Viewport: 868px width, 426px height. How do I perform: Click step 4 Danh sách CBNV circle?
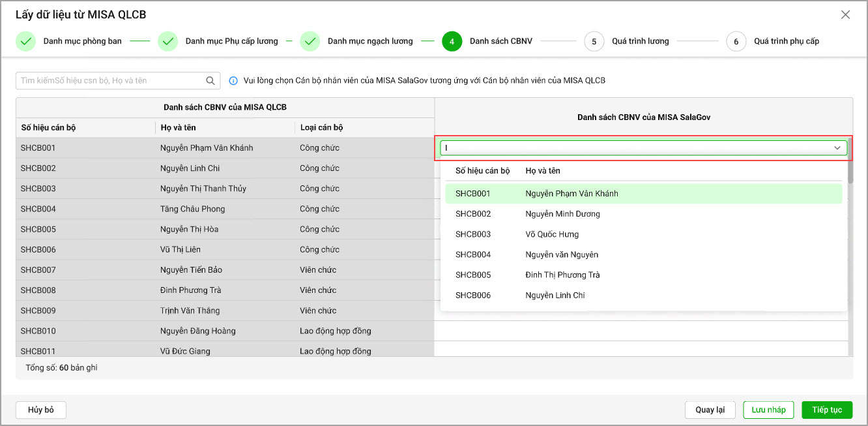coord(452,41)
